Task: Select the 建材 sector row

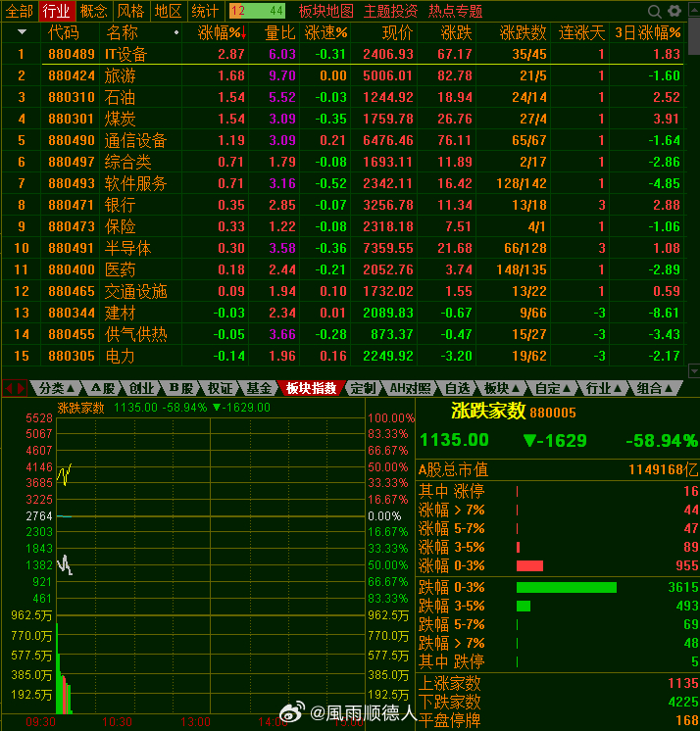Action: tap(343, 313)
